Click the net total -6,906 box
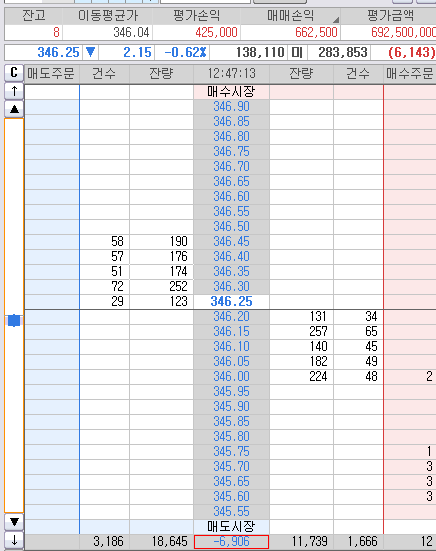Image resolution: width=436 pixels, height=551 pixels. (231, 542)
